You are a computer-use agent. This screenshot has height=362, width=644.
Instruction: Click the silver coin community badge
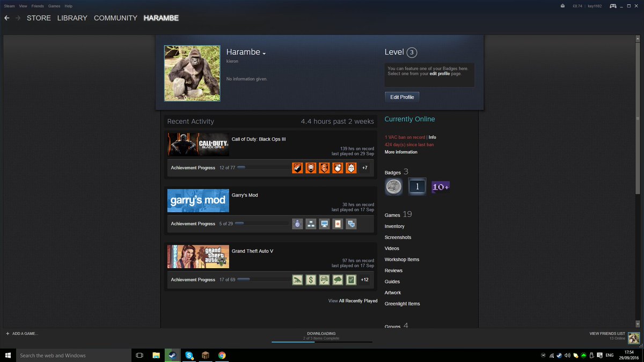coord(394,187)
